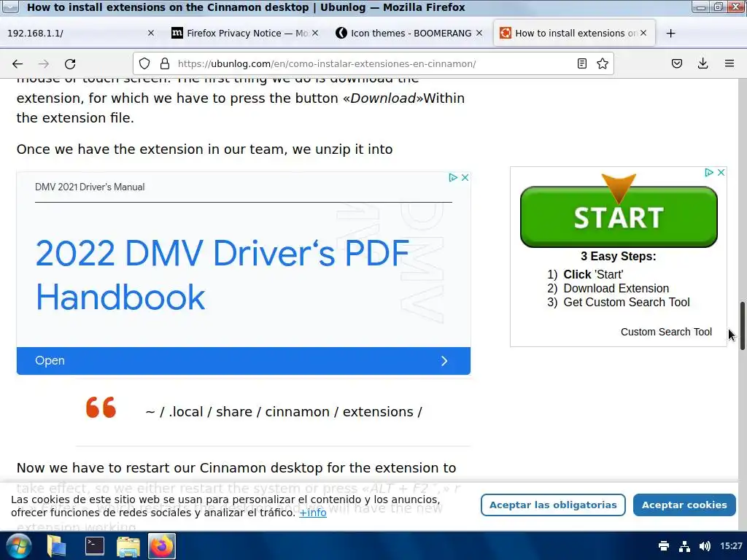The image size is (747, 560).
Task: Close the 192.168.1.1 tab
Action: click(x=151, y=33)
